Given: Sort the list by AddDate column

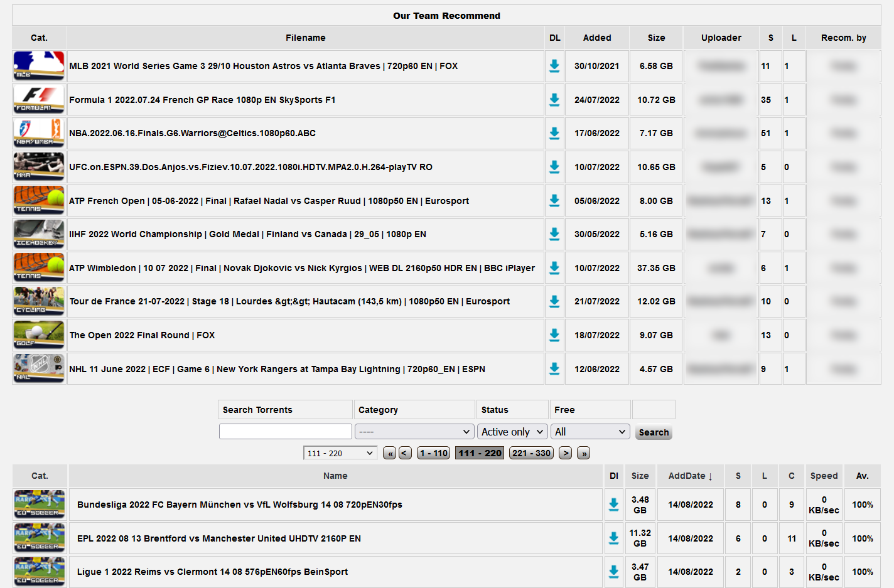Looking at the screenshot, I should [x=690, y=476].
